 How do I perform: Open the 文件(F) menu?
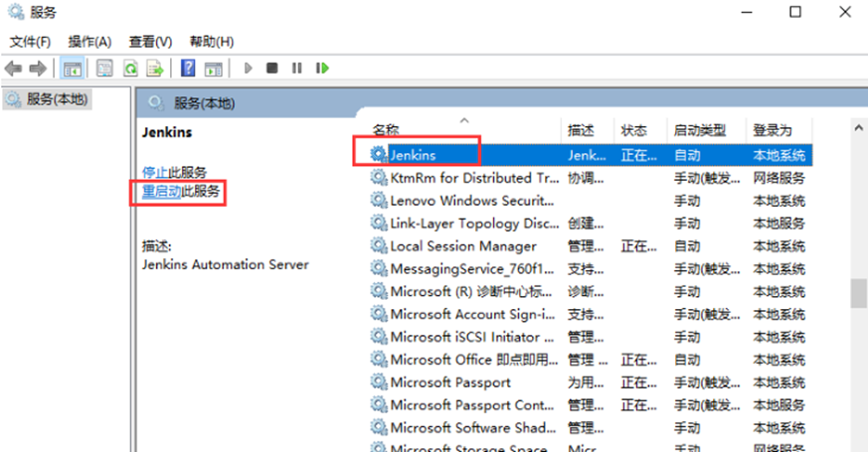(x=30, y=42)
